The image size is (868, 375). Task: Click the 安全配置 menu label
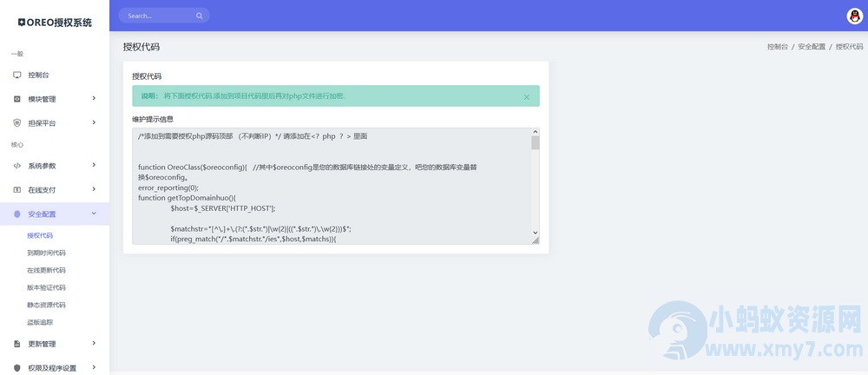point(42,214)
